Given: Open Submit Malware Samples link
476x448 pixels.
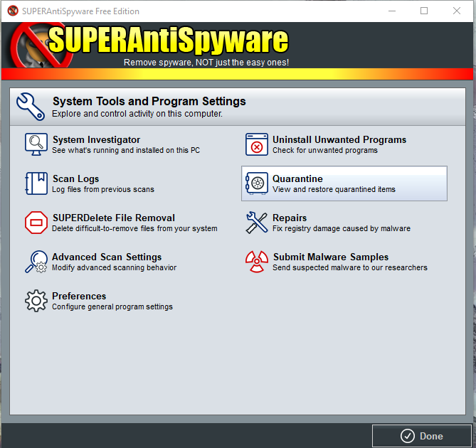Looking at the screenshot, I should [x=331, y=257].
